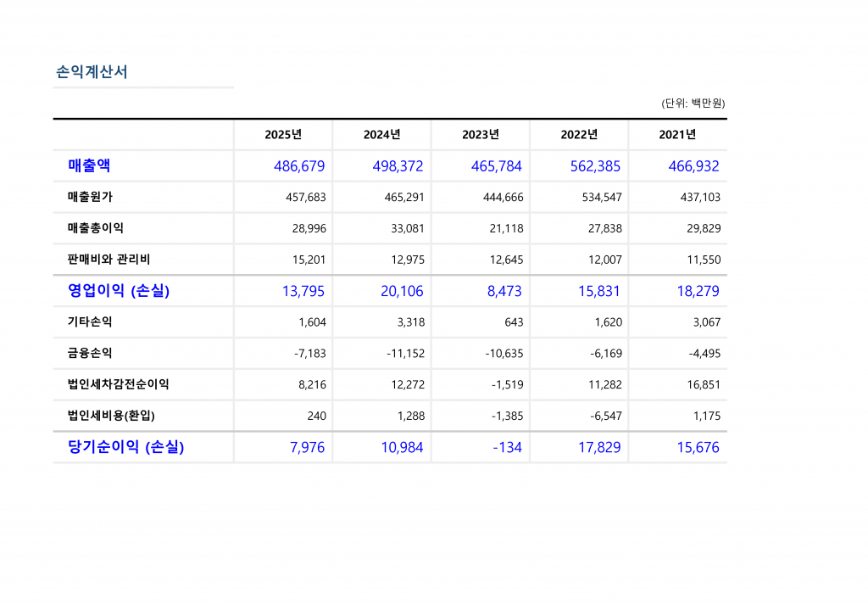Select the 2023년 column header
The height and width of the screenshot is (615, 868).
(481, 135)
